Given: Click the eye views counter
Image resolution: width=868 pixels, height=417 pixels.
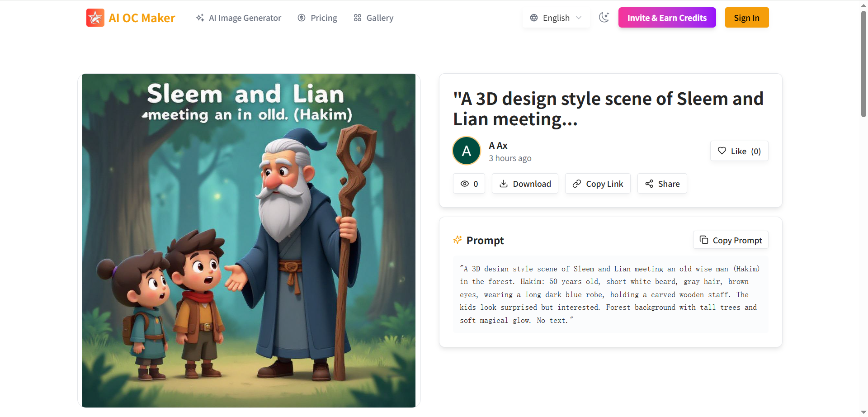Looking at the screenshot, I should (x=469, y=184).
